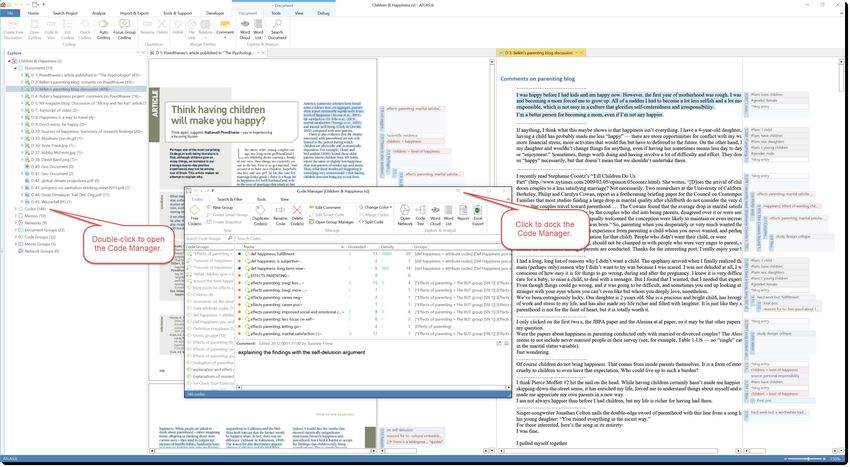Open the Word Cloud in Code Manager
Image resolution: width=850 pixels, height=467 pixels.
(x=435, y=215)
